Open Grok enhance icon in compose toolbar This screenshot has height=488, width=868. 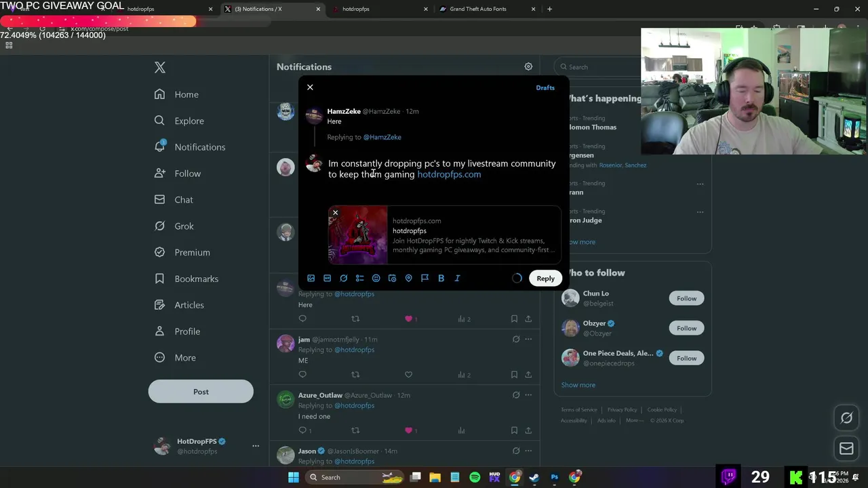click(343, 278)
